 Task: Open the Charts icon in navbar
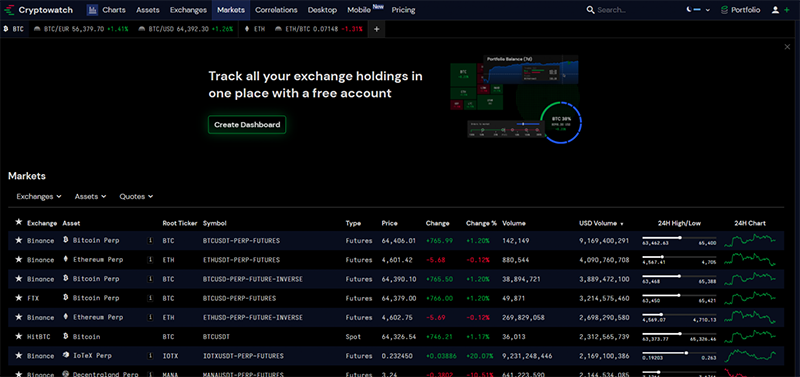[92, 10]
